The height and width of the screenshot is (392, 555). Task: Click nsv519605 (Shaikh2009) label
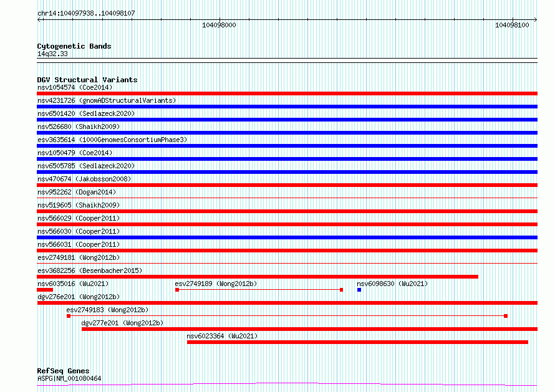[79, 205]
